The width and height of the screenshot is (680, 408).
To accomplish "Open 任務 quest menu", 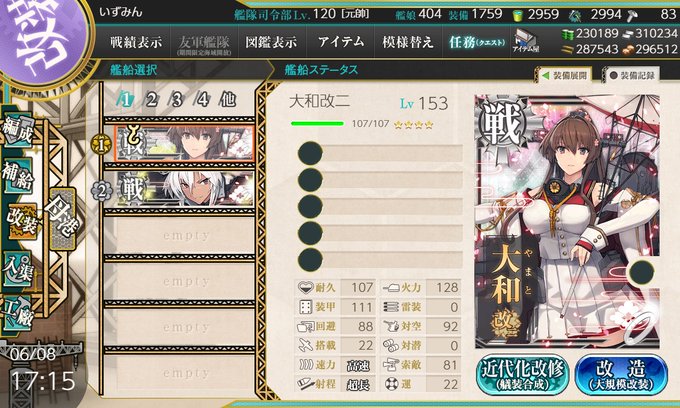I will (477, 42).
